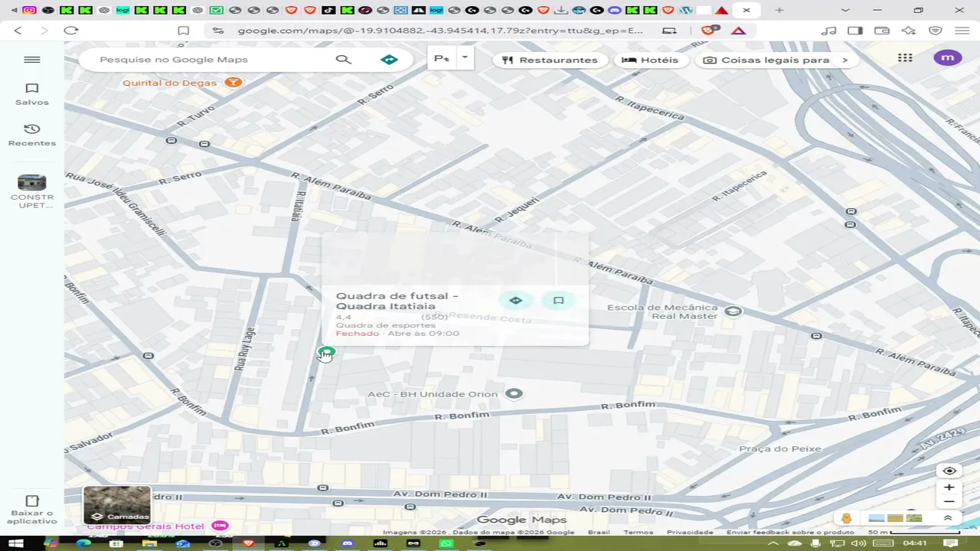Open the Windows Start menu

tap(15, 543)
